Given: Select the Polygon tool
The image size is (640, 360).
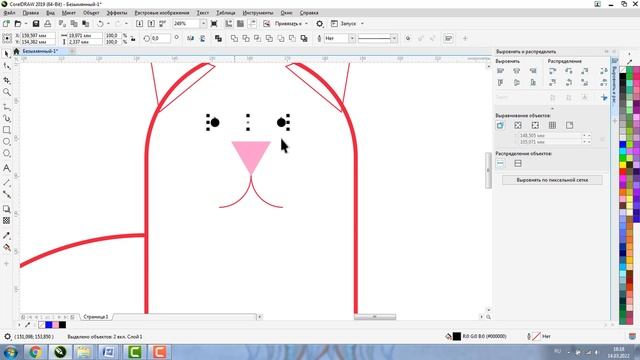Looking at the screenshot, I should click(7, 153).
